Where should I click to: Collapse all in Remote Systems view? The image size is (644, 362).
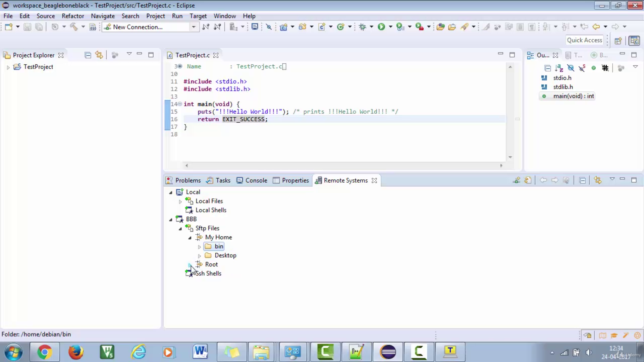pyautogui.click(x=583, y=180)
